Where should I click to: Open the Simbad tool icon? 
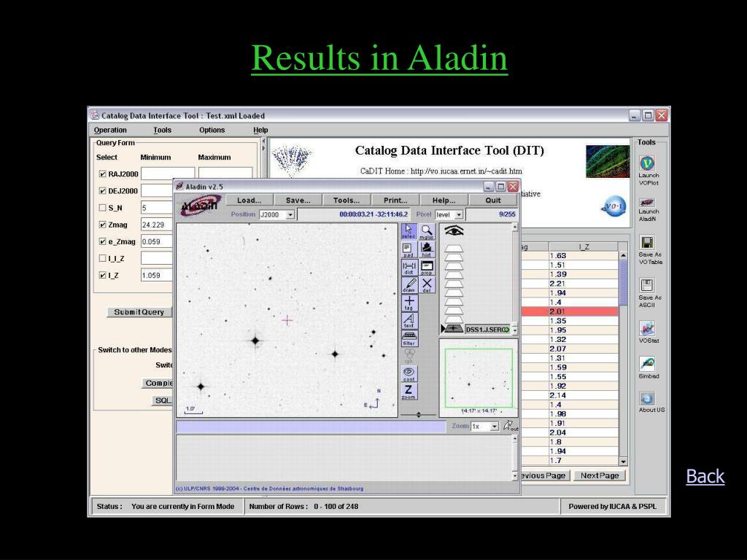[x=647, y=364]
